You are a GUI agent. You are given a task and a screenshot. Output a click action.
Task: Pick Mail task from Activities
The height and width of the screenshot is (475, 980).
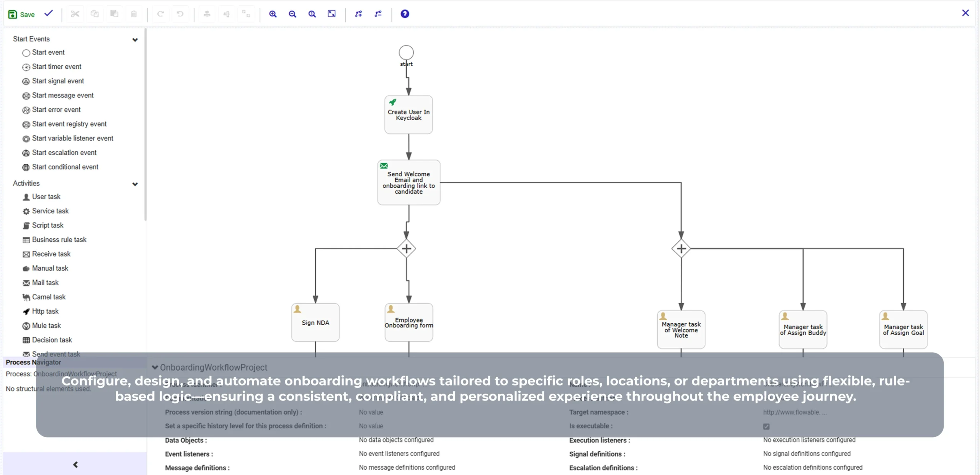[40, 283]
